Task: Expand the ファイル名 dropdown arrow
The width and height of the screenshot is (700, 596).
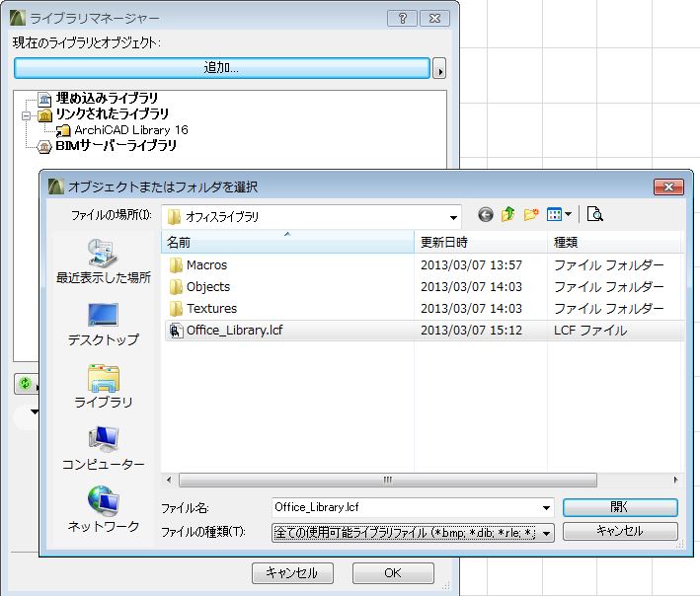Action: click(546, 508)
